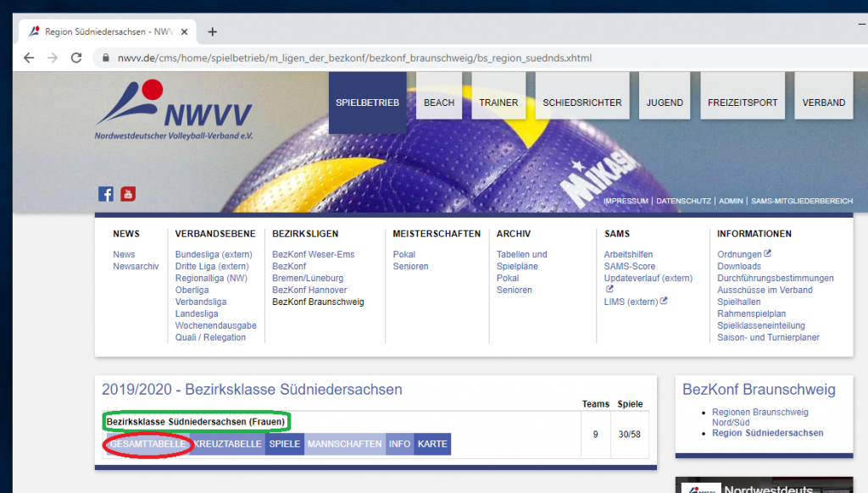The image size is (868, 493).
Task: Open Senioren under Archiv
Action: tap(515, 290)
